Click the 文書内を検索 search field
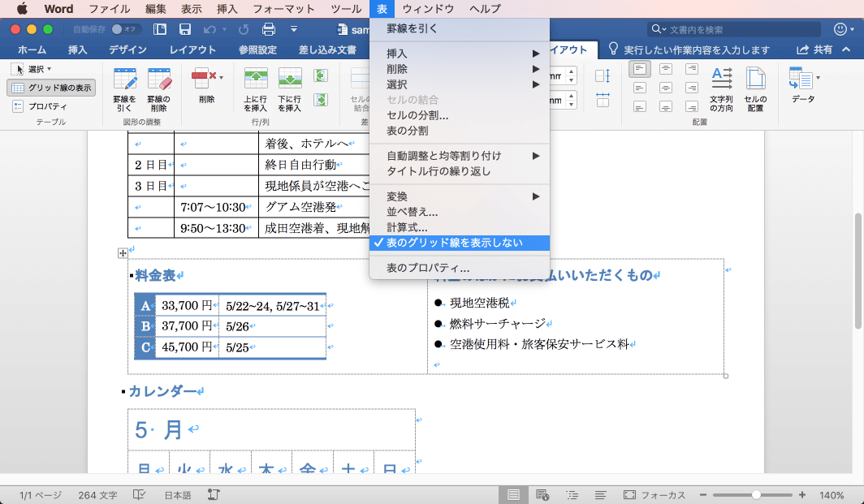The width and height of the screenshot is (864, 504). [x=734, y=29]
